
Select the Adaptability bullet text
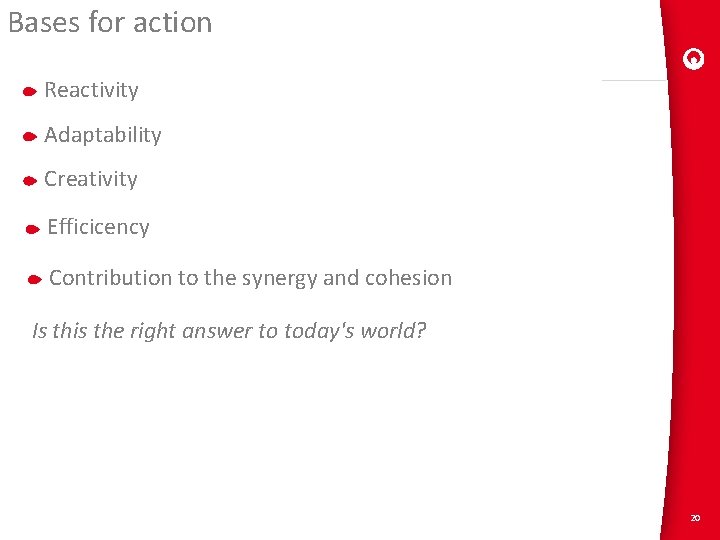103,135
